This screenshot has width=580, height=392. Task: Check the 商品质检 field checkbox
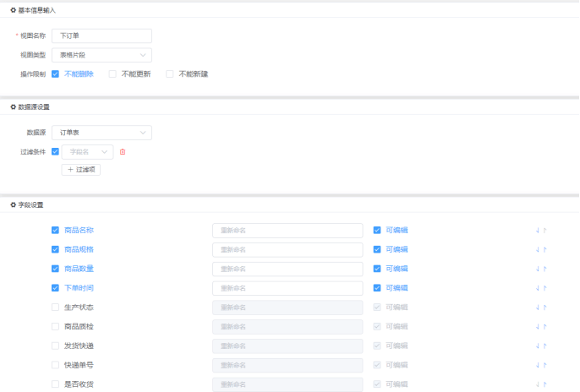pyautogui.click(x=55, y=326)
